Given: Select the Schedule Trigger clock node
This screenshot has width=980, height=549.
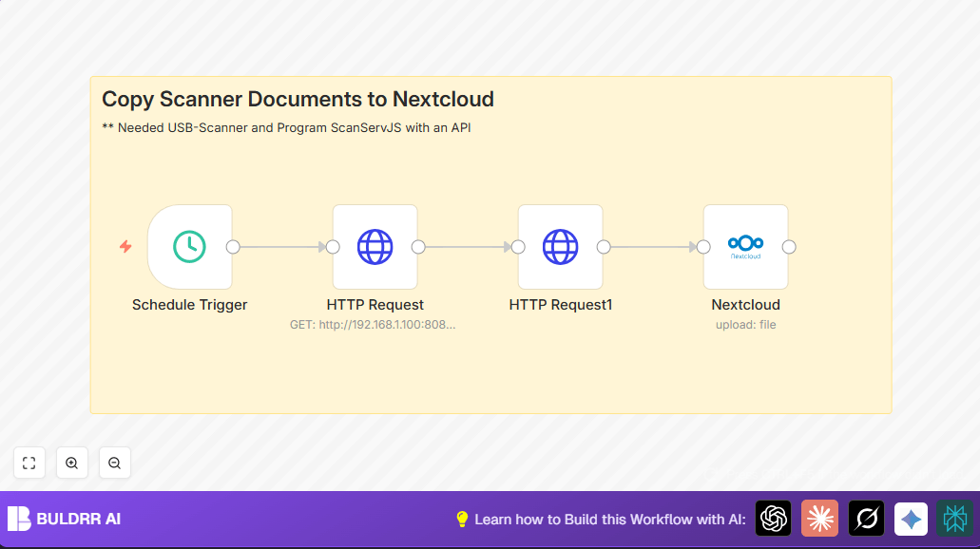Looking at the screenshot, I should [190, 247].
